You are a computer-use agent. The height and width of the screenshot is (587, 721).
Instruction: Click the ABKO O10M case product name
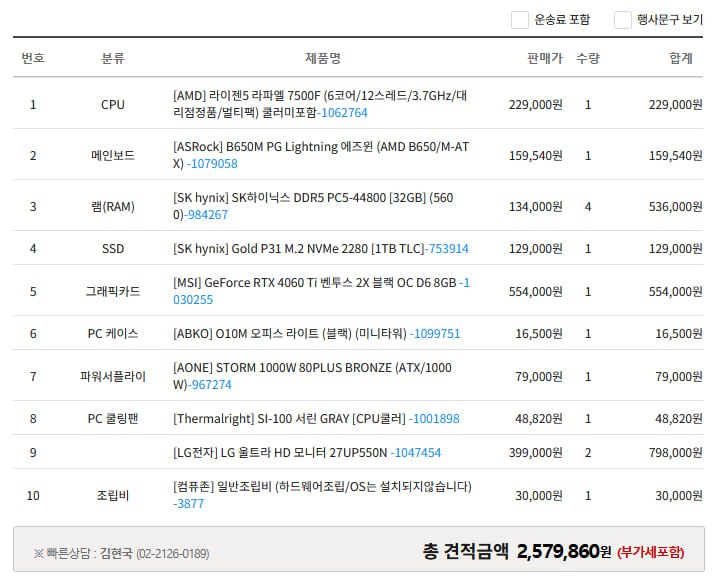(290, 334)
